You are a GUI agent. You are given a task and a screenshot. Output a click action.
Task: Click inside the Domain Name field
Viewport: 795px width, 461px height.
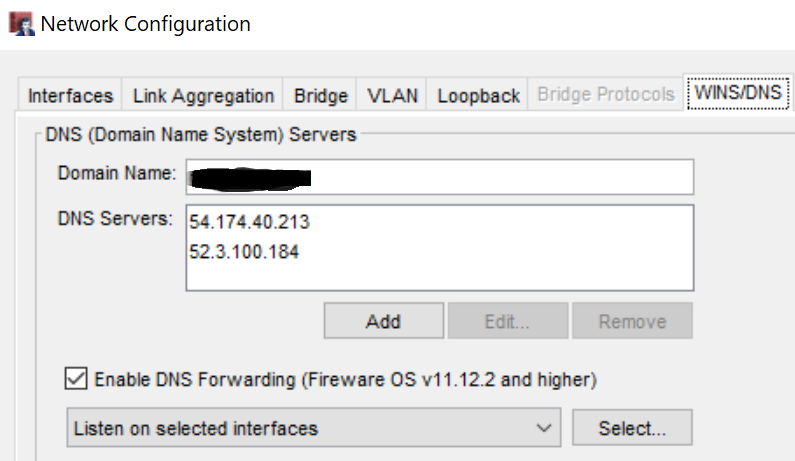click(x=440, y=177)
